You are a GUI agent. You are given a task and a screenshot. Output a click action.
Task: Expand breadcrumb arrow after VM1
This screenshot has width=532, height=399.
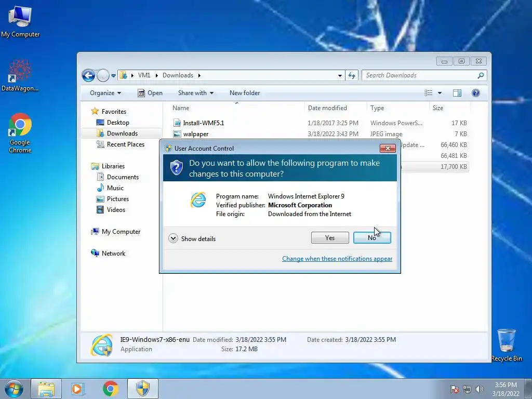(x=157, y=75)
